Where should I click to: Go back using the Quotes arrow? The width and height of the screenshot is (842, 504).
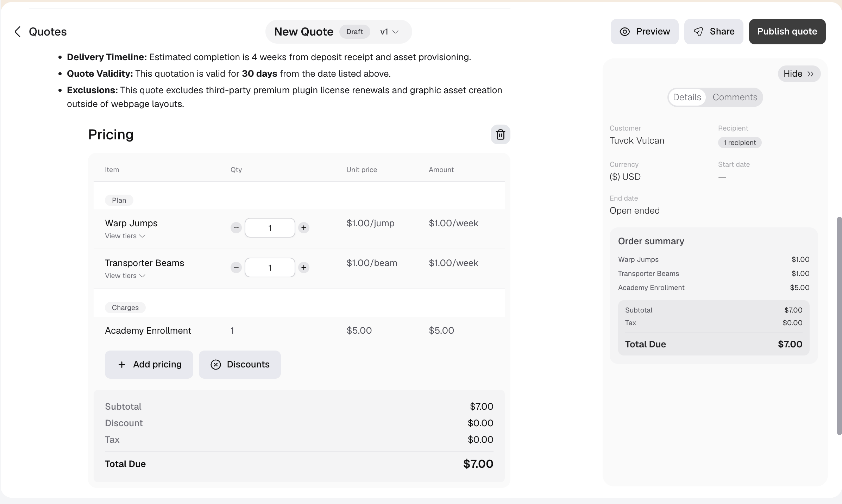click(x=18, y=32)
